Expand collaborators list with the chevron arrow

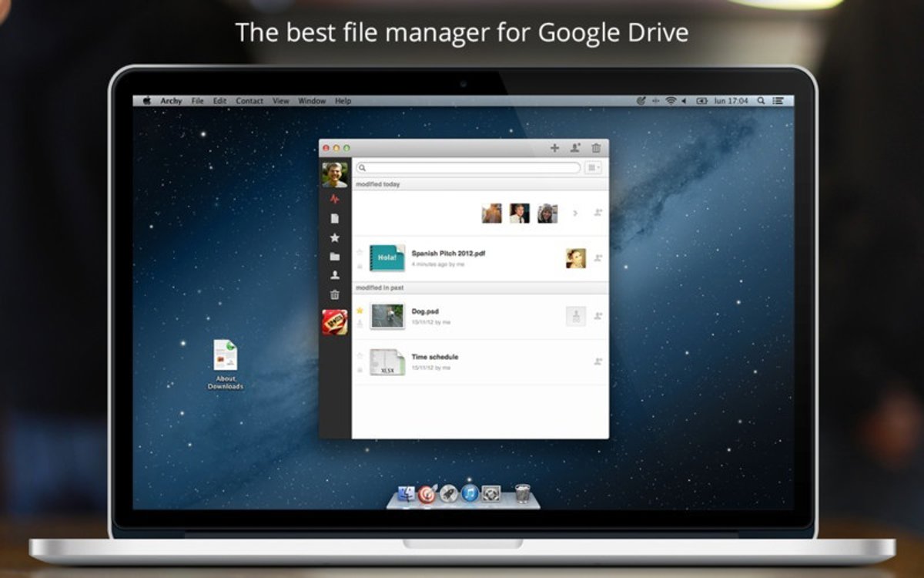574,213
